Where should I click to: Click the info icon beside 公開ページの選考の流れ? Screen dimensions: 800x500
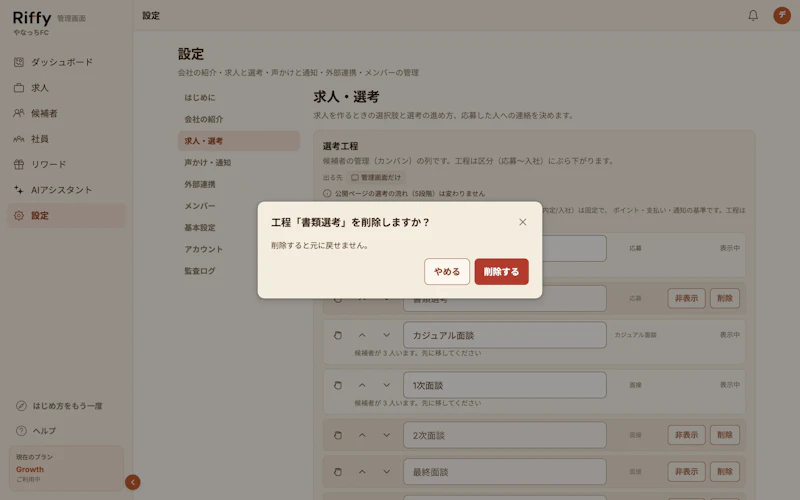tap(327, 193)
